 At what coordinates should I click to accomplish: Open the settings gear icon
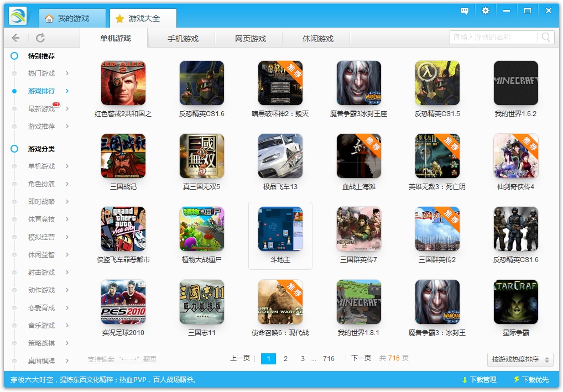486,11
